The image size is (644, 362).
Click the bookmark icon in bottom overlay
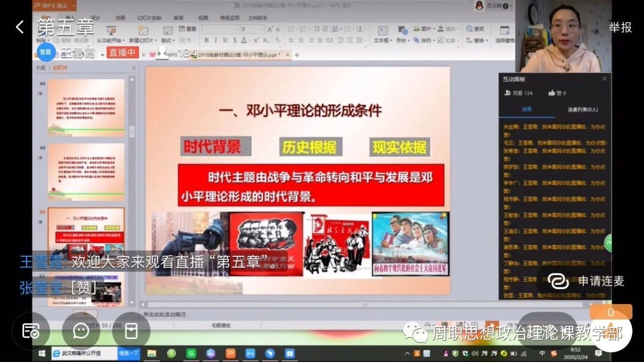[131, 331]
